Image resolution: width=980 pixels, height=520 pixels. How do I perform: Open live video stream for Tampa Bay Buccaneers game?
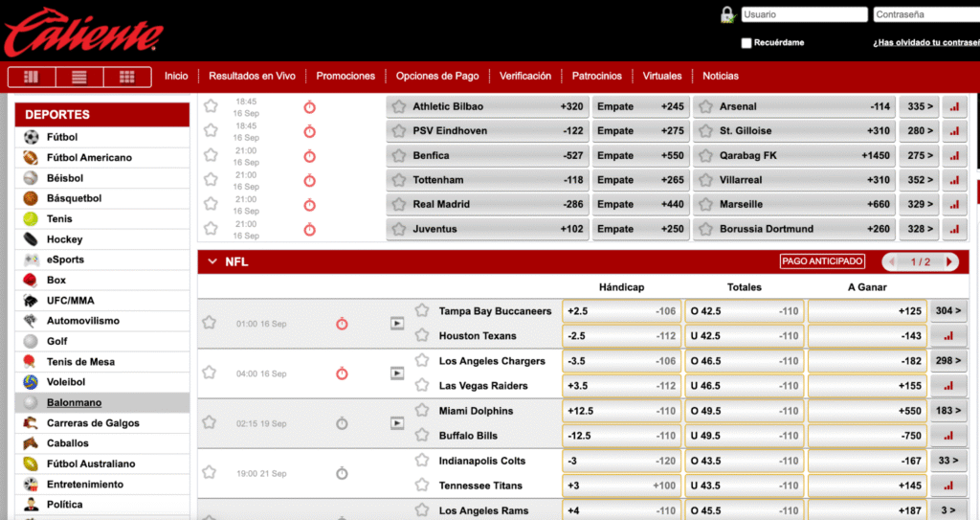pyautogui.click(x=397, y=324)
